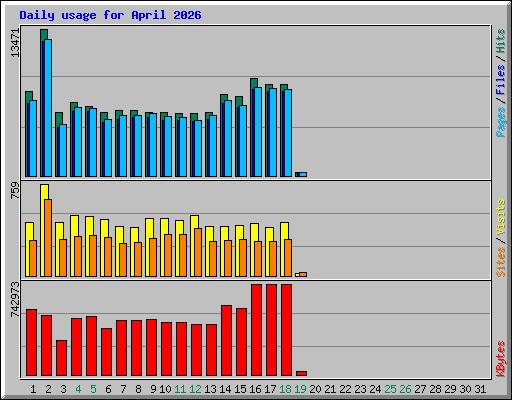
Task: Click the red KBytes bar for day 16
Action: 256,330
